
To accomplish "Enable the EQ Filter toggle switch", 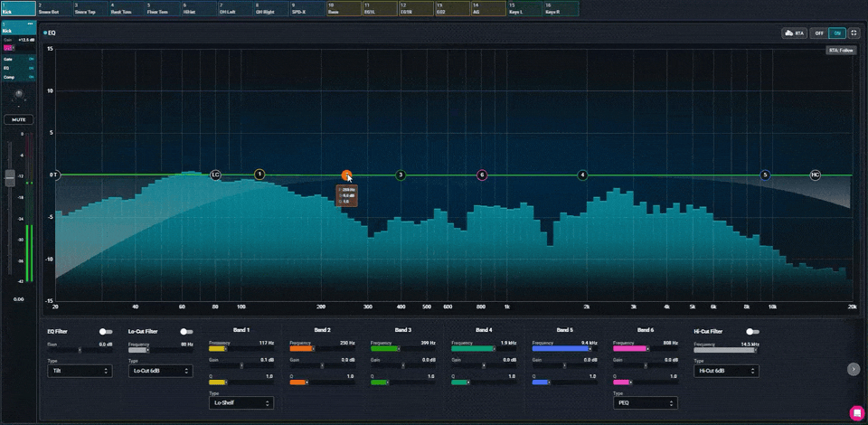I will click(106, 332).
